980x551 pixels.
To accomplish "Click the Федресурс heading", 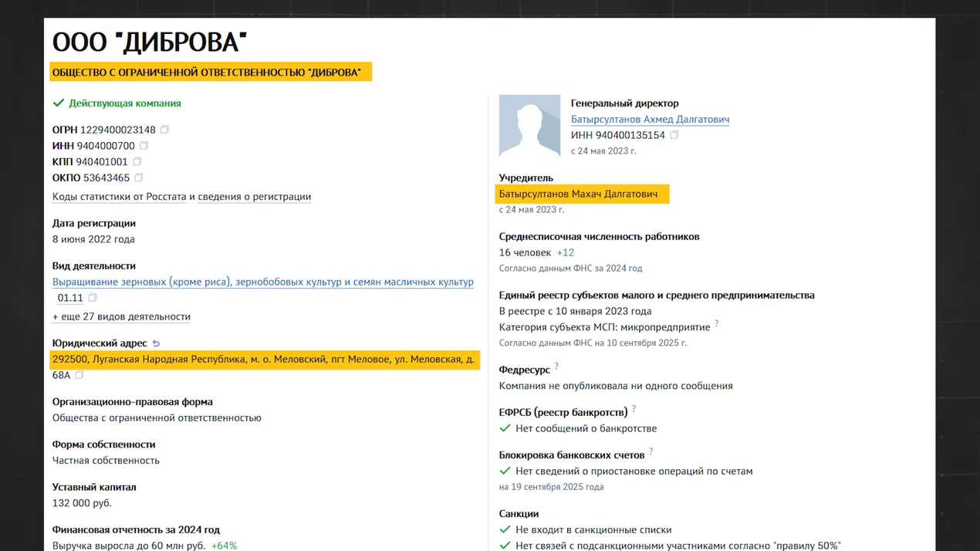I will click(525, 370).
